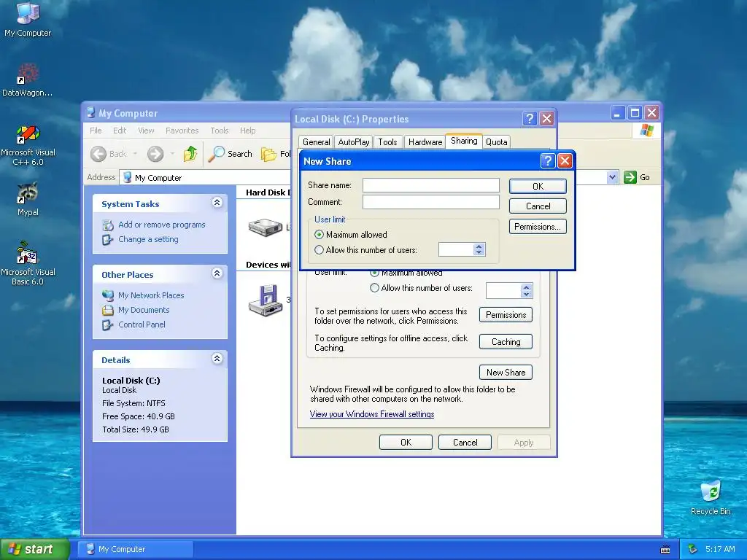Click OK in the New Share dialog
747x560 pixels.
(x=538, y=186)
